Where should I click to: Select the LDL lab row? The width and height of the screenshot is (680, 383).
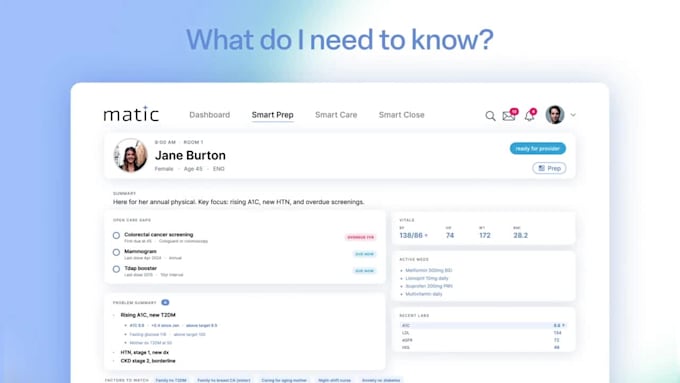click(x=483, y=333)
